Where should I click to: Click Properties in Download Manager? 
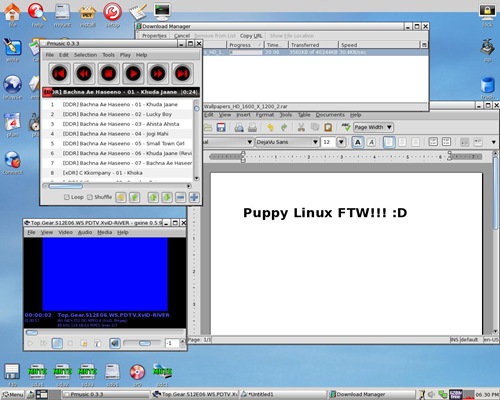(154, 36)
